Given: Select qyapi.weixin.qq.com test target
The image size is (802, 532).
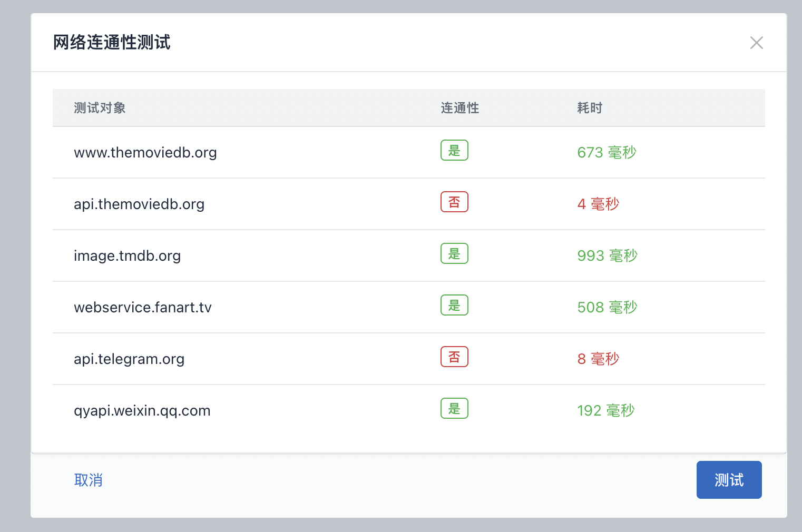Looking at the screenshot, I should click(142, 410).
